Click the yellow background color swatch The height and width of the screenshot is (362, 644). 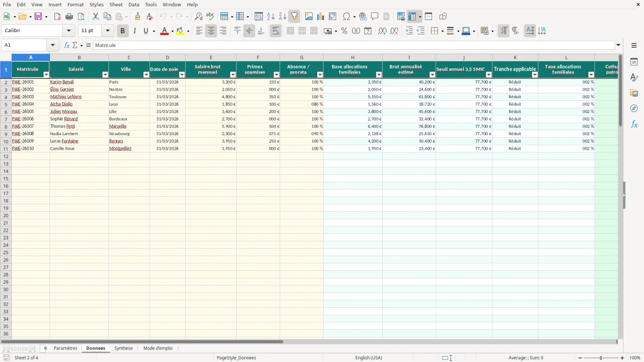click(180, 31)
